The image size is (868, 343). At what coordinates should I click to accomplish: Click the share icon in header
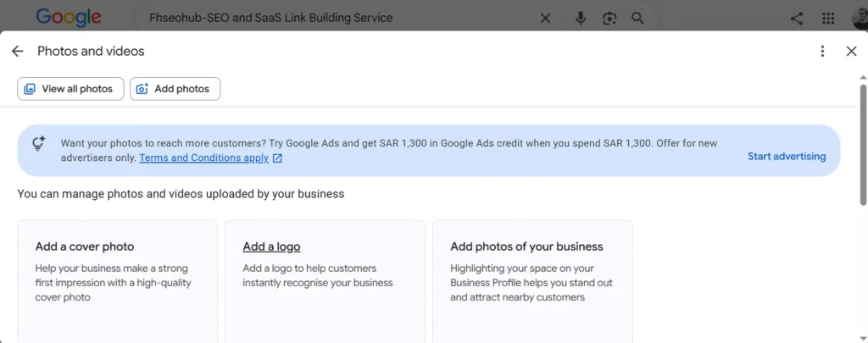[797, 19]
